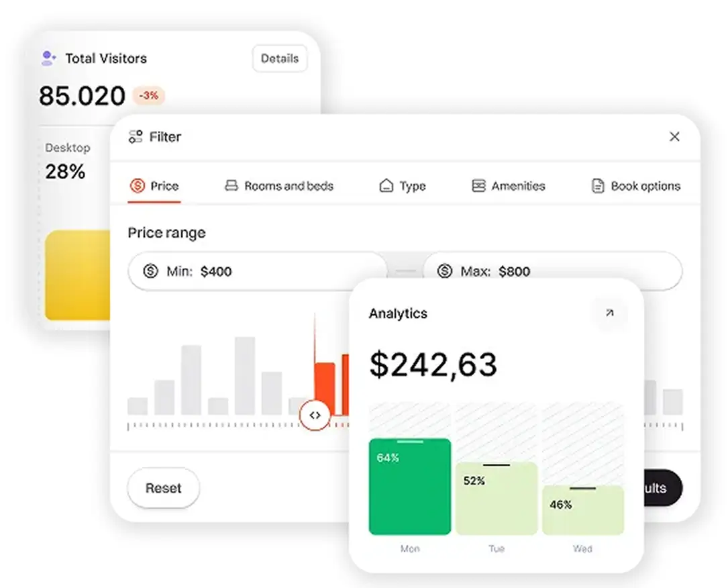This screenshot has width=728, height=588.
Task: Click the dollar icon inside the Max field
Action: click(x=444, y=271)
